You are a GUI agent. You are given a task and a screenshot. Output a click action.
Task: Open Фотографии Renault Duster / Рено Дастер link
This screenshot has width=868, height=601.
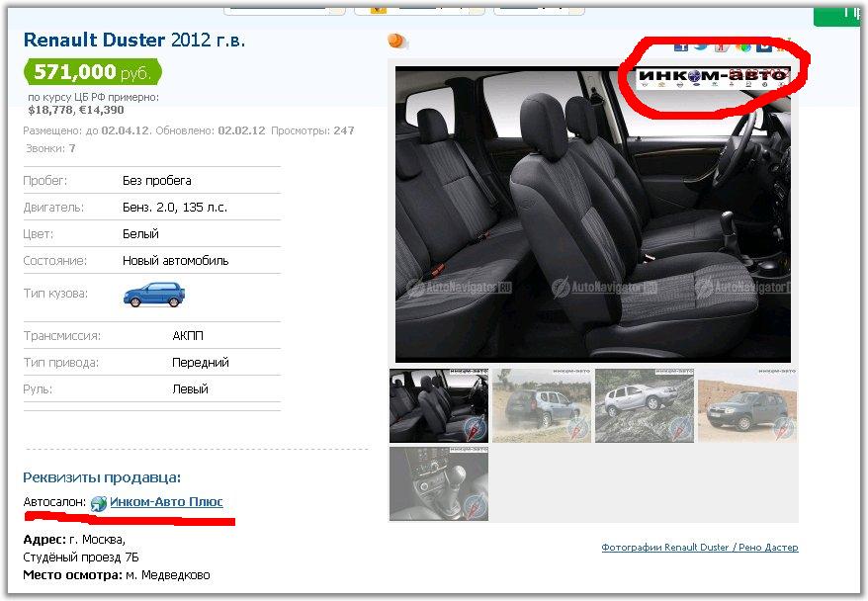tap(700, 548)
